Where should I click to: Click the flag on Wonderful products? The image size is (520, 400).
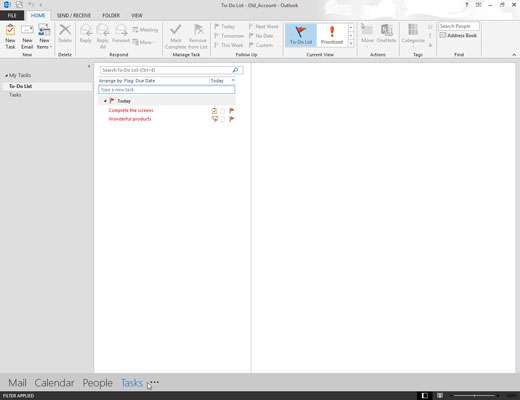232,119
